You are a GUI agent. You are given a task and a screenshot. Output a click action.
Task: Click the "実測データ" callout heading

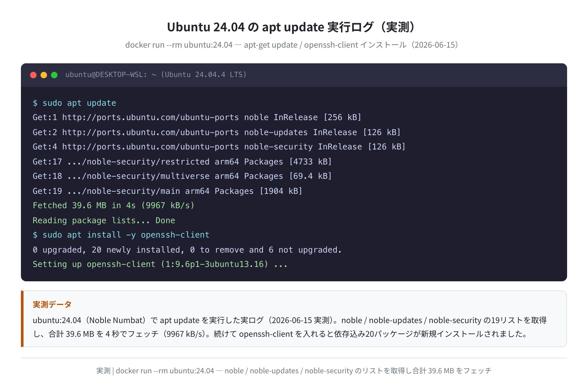[x=52, y=304]
